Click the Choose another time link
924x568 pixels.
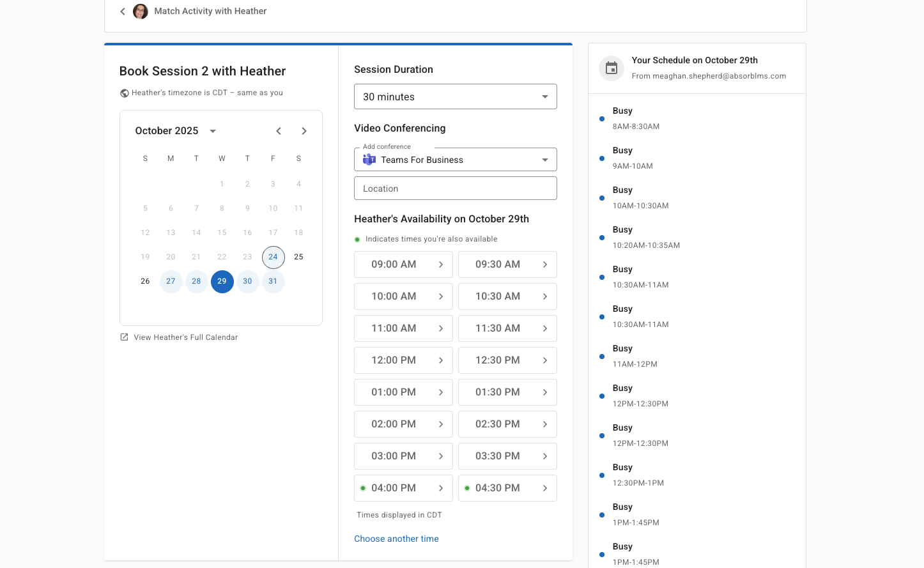pyautogui.click(x=396, y=539)
